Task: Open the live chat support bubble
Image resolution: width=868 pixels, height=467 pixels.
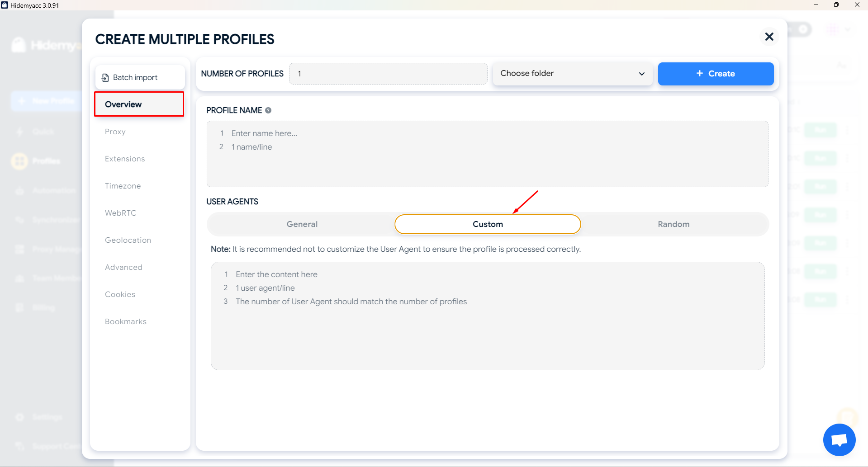Action: click(839, 439)
